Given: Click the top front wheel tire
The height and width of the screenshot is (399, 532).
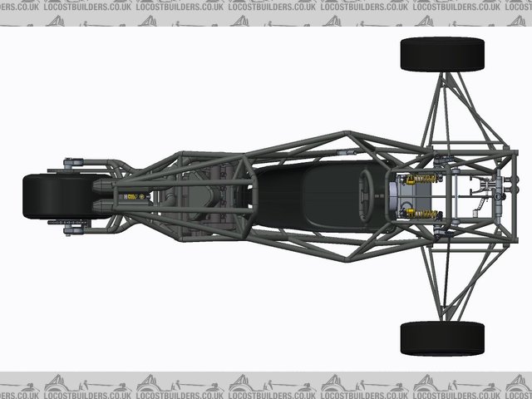Looking at the screenshot, I should coord(442,54).
